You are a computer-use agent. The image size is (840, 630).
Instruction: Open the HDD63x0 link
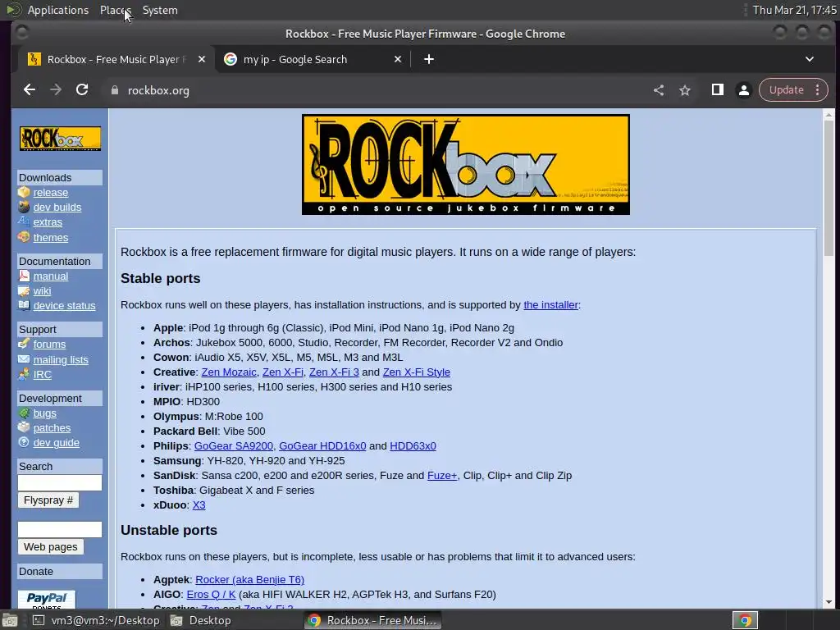(x=413, y=445)
